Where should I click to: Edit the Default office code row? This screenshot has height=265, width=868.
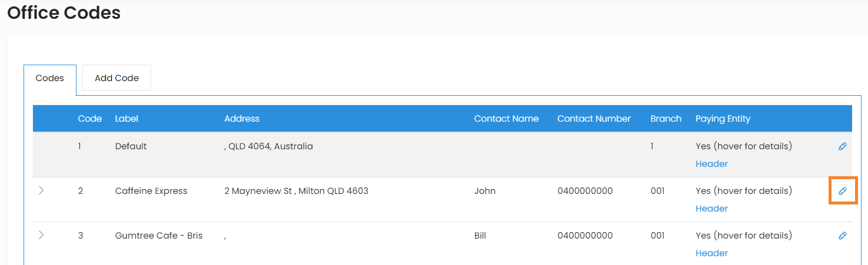pos(842,146)
